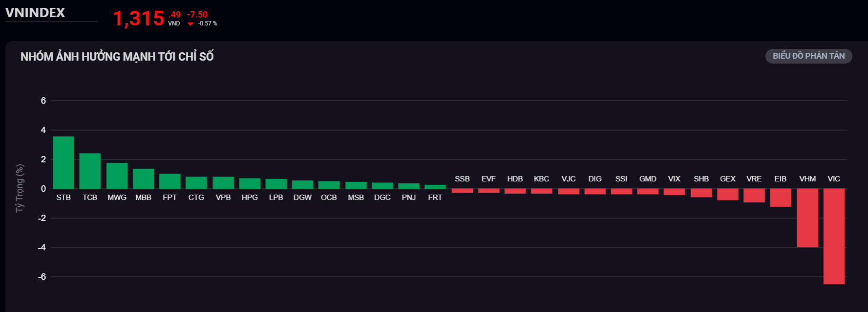
Task: Click the VNINDEX title
Action: point(35,13)
